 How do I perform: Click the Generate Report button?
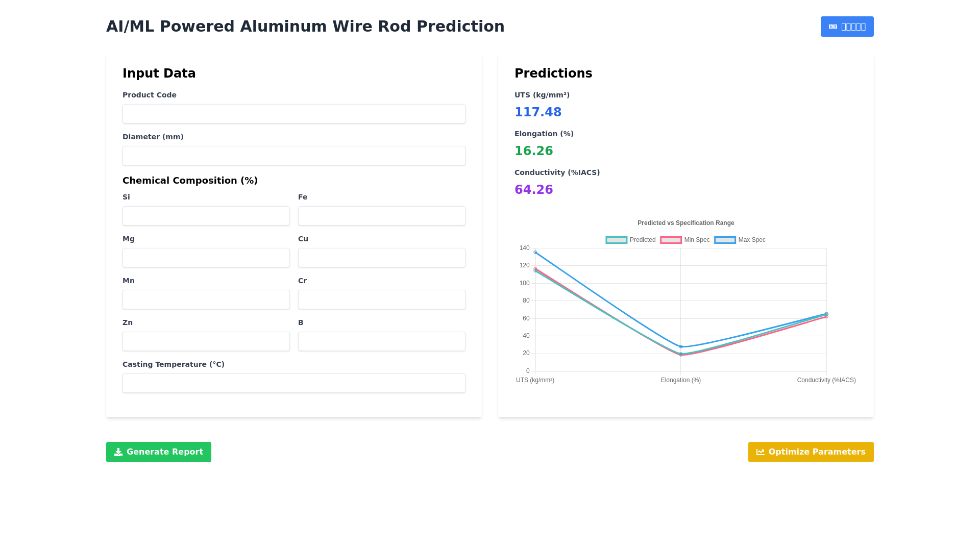159,452
